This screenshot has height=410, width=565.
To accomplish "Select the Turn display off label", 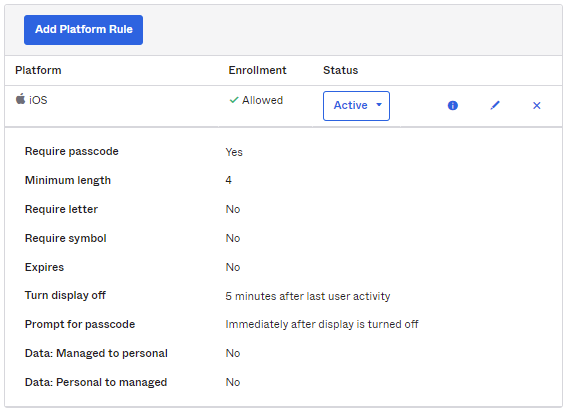I will pyautogui.click(x=65, y=295).
